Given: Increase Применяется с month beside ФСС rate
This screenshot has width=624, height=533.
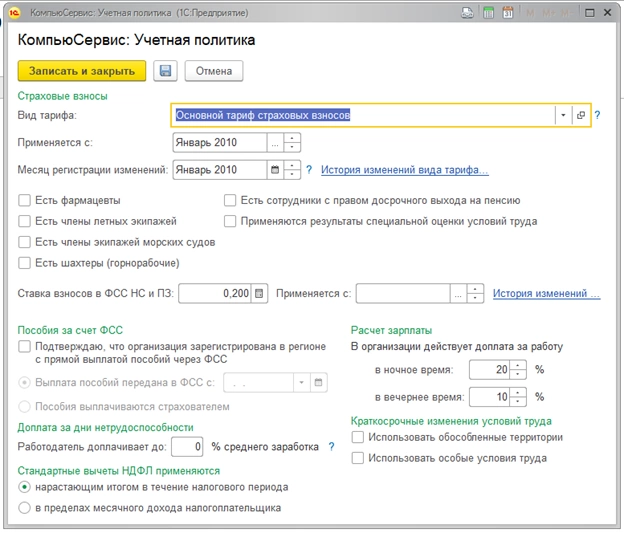Looking at the screenshot, I should (x=475, y=289).
